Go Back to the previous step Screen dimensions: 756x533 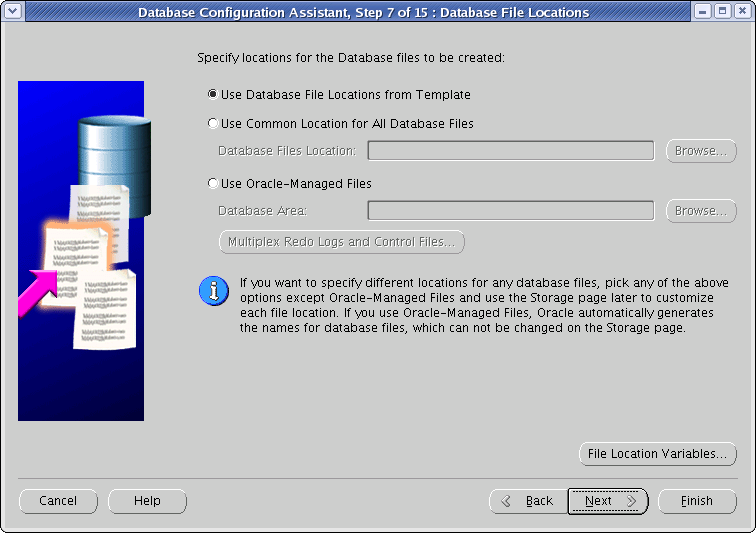(529, 502)
